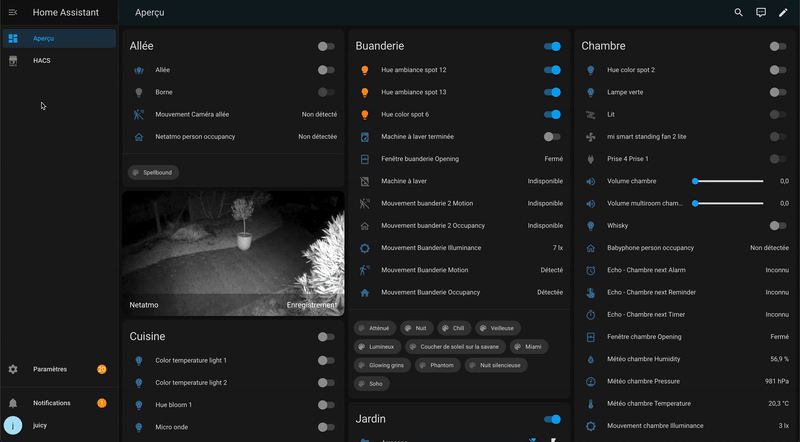Click the Echo - Chambre next Alarm clock icon
Viewport: 800px width, 442px height.
(591, 270)
